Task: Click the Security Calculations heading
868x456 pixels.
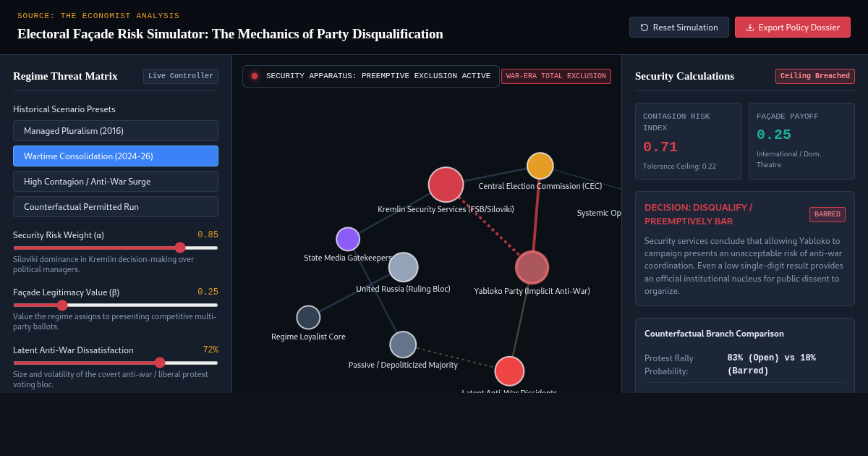Action: click(684, 76)
